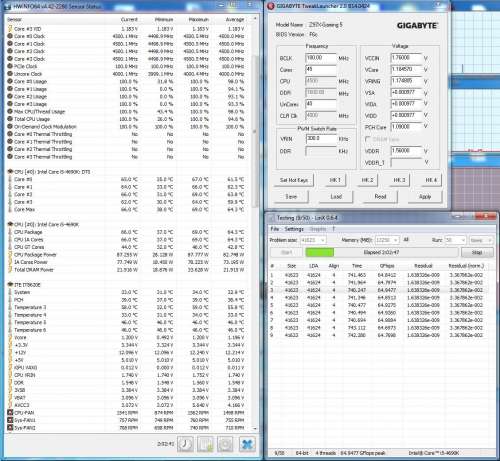Click the chip icon of CPU [#0] DTS group

pos(10,172)
